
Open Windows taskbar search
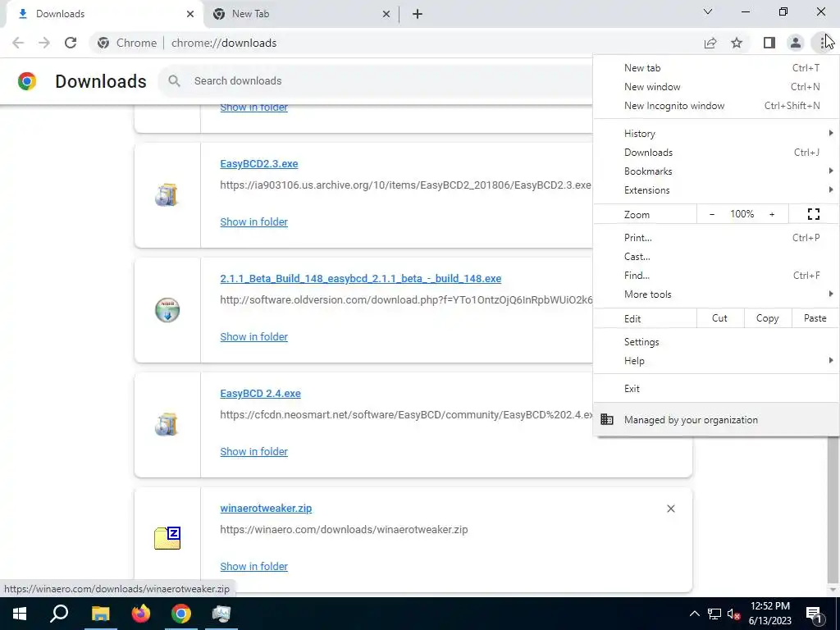click(x=59, y=614)
